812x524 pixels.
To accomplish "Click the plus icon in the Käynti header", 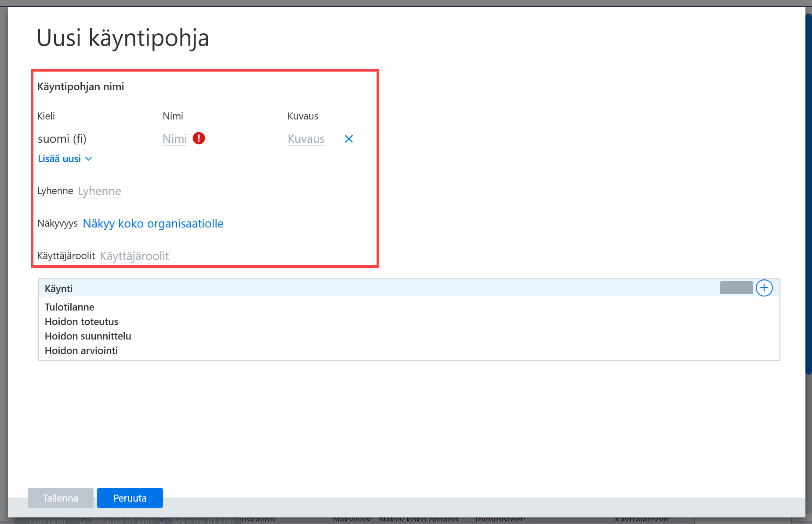I will [764, 288].
